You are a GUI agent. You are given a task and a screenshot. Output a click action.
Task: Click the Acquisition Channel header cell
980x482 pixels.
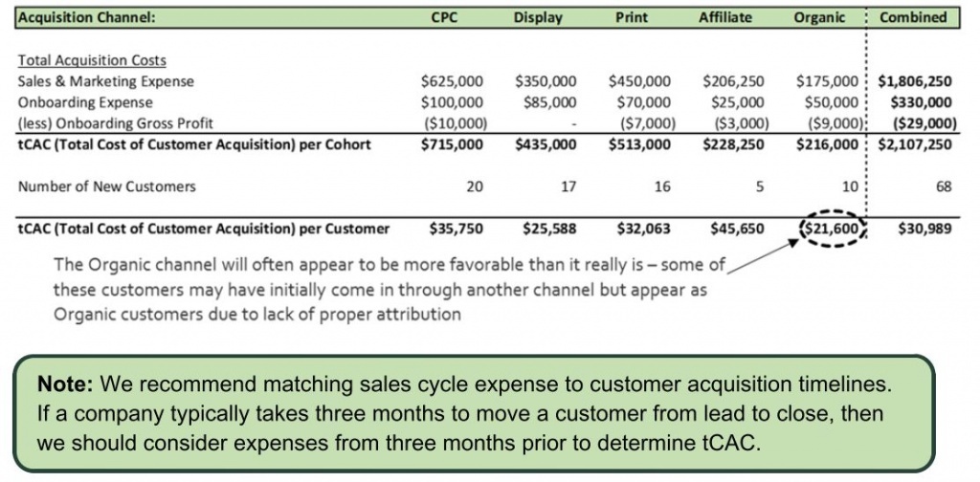86,17
